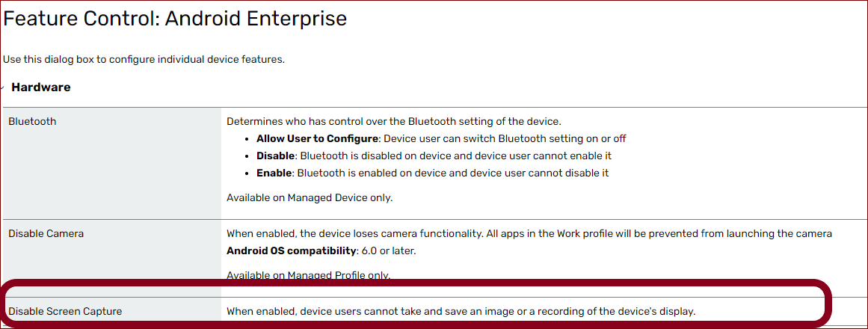
Task: Click the bullet before the Disable option
Action: click(x=247, y=156)
